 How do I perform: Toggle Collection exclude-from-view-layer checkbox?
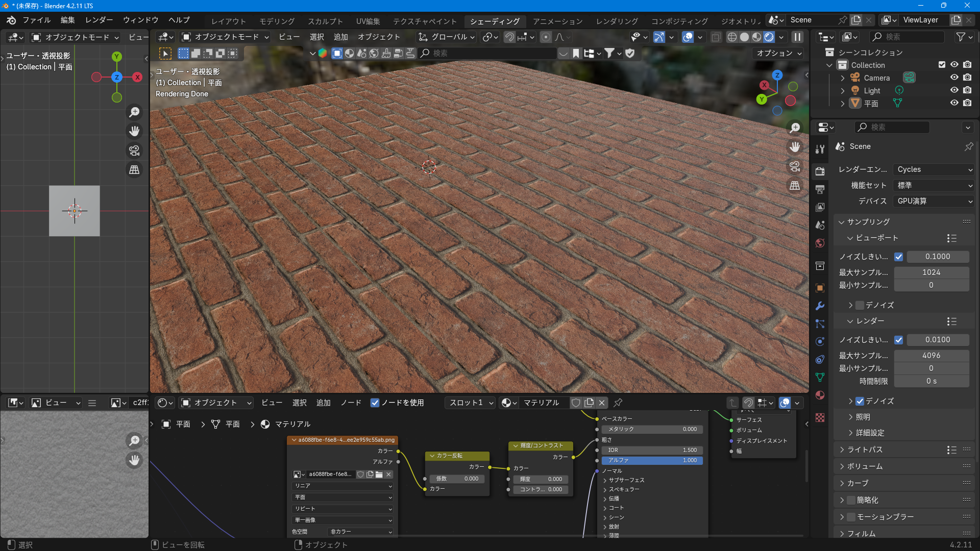coord(942,65)
